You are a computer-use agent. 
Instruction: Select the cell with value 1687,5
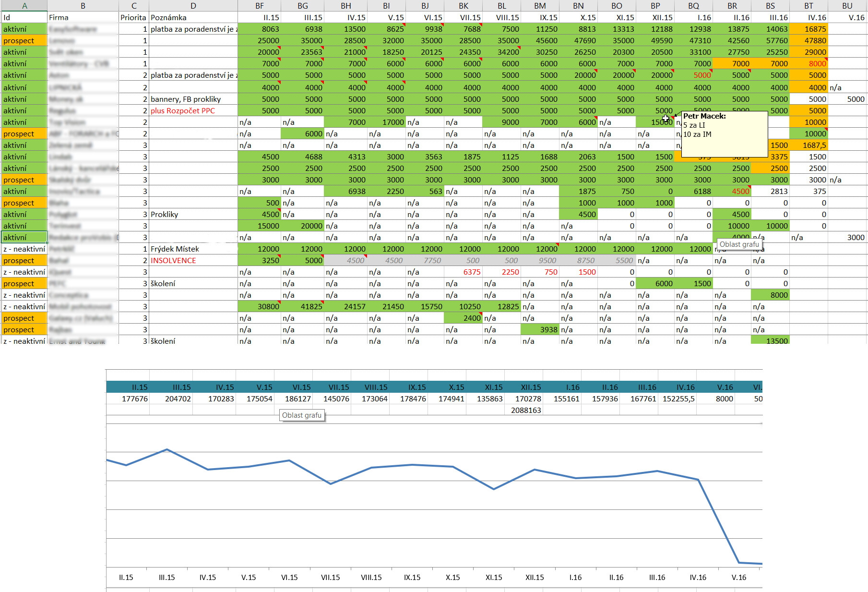click(809, 145)
